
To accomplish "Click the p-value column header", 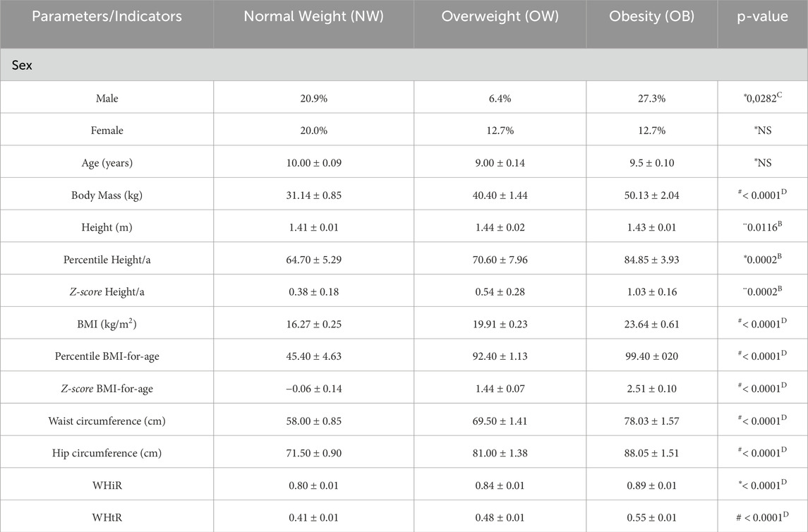I will click(x=762, y=16).
